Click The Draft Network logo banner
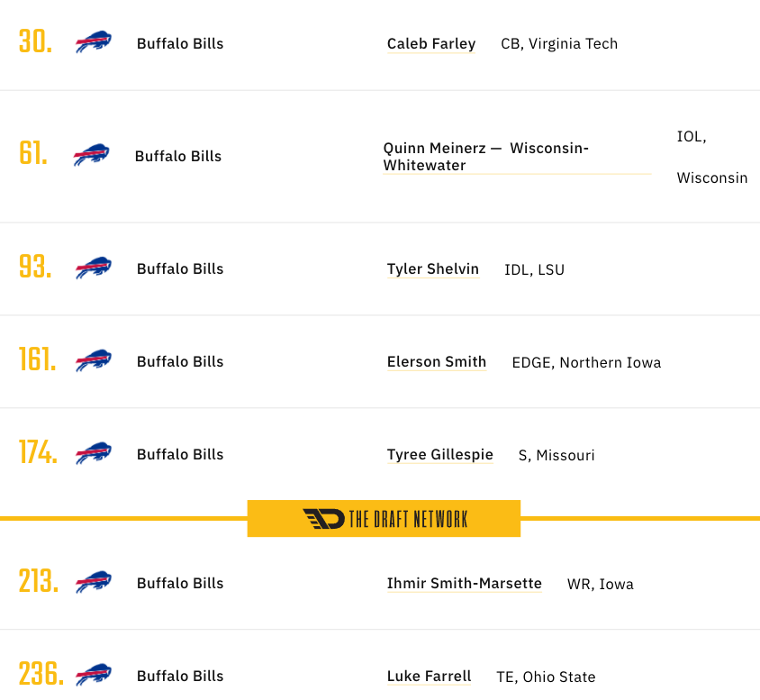Image resolution: width=760 pixels, height=700 pixels. (x=384, y=519)
